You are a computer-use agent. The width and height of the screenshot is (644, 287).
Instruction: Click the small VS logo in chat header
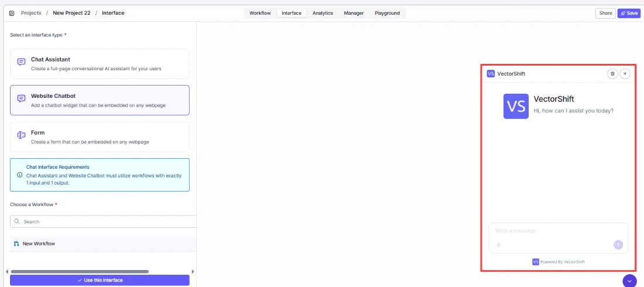(491, 74)
